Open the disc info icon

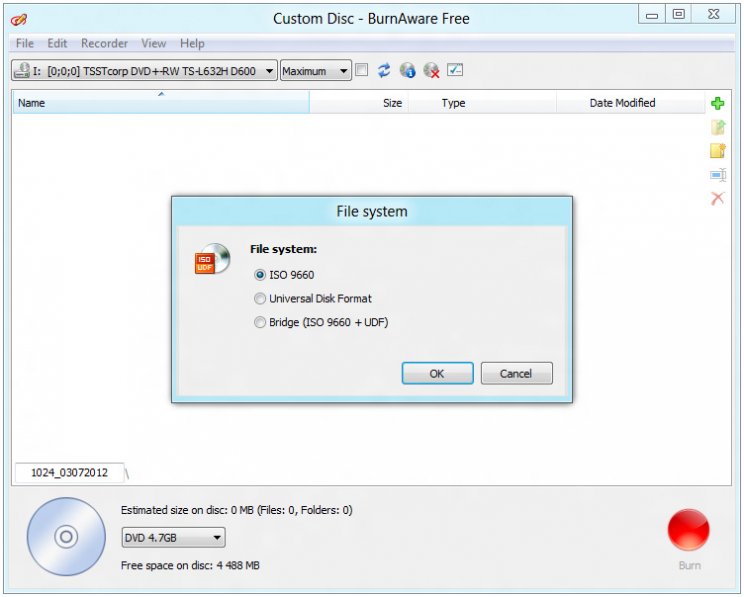click(407, 70)
